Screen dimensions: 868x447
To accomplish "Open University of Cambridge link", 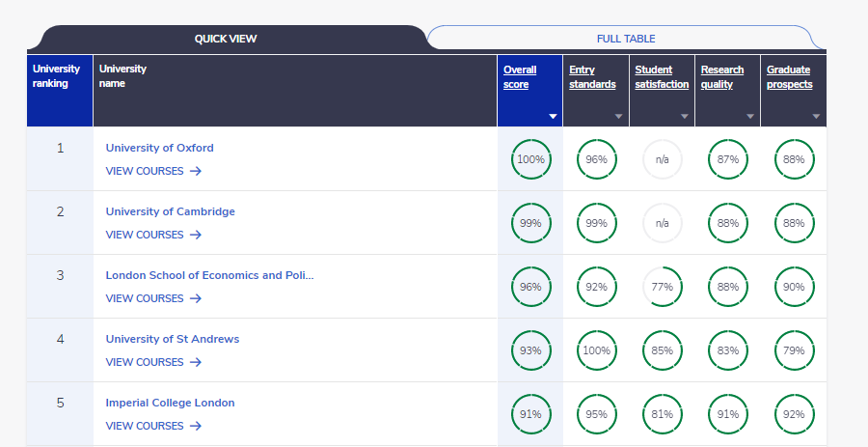I will point(170,211).
